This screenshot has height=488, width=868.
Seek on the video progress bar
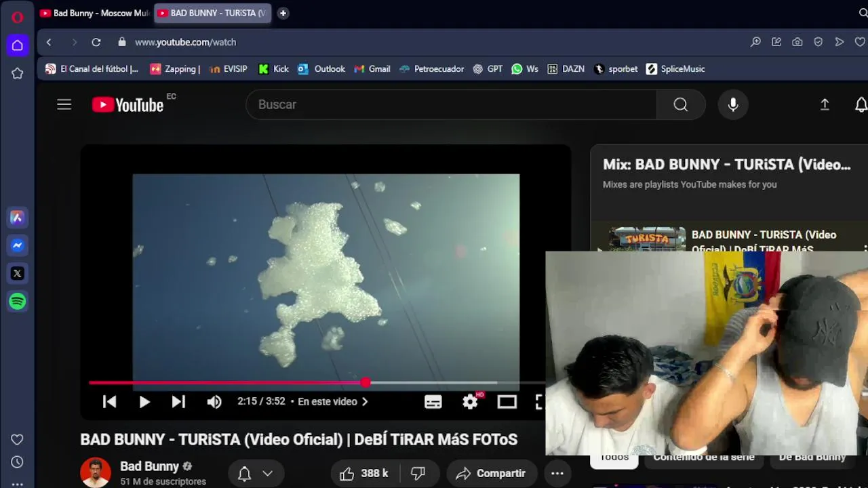pyautogui.click(x=317, y=383)
